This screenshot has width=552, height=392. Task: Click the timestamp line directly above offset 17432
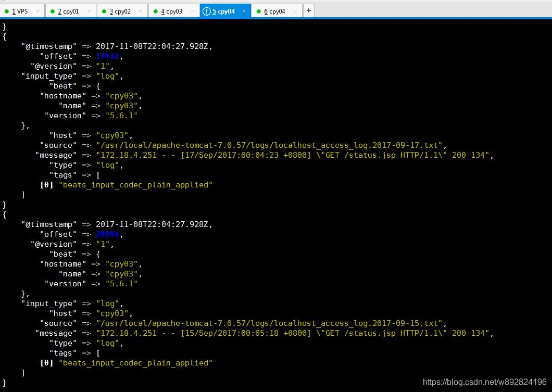[x=117, y=46]
